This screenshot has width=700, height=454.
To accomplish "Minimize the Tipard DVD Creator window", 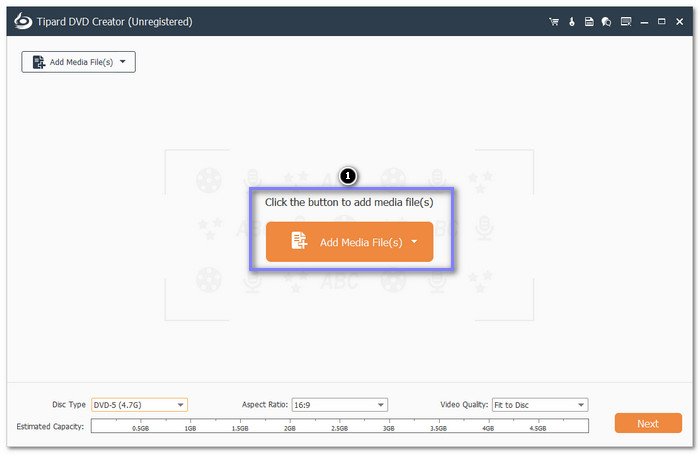I will click(x=644, y=22).
